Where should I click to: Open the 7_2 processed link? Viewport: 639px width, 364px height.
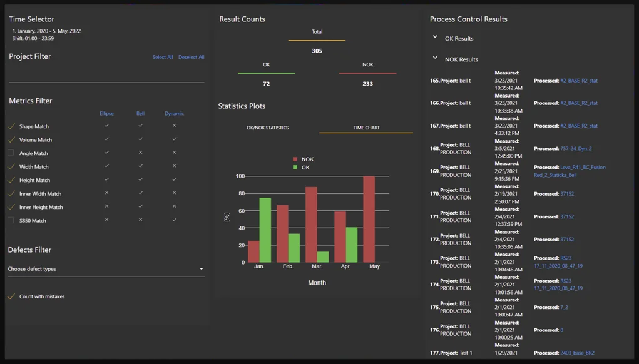564,308
